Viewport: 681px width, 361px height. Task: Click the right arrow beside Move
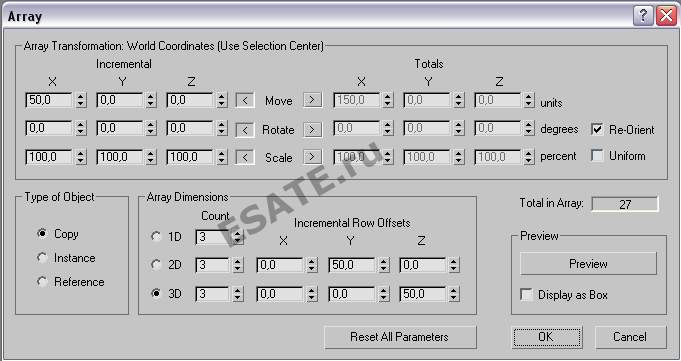coord(312,100)
